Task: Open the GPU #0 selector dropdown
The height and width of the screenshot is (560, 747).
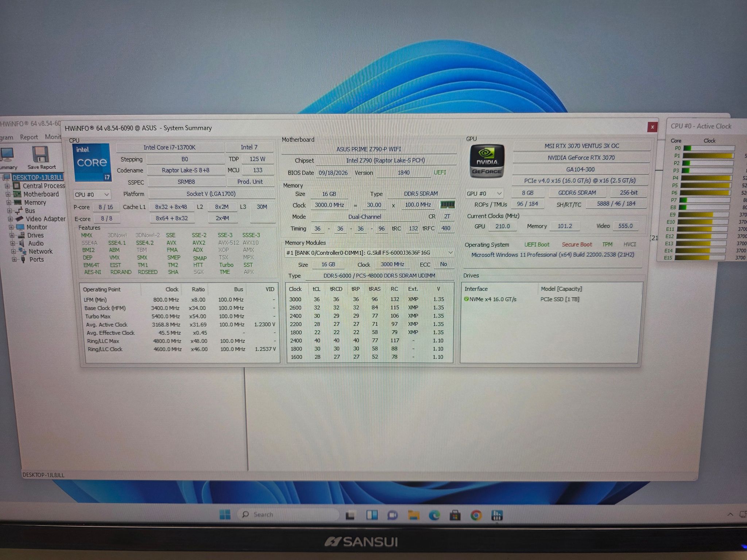Action: [x=484, y=194]
